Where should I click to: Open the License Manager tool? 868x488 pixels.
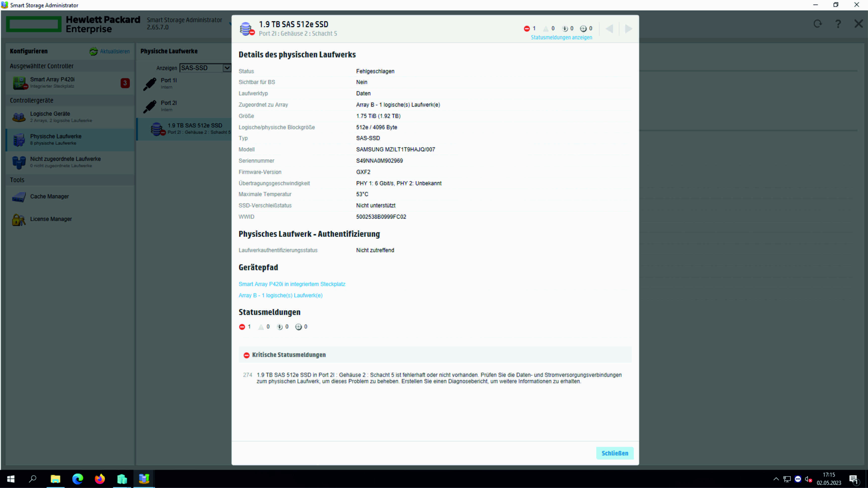click(x=51, y=219)
